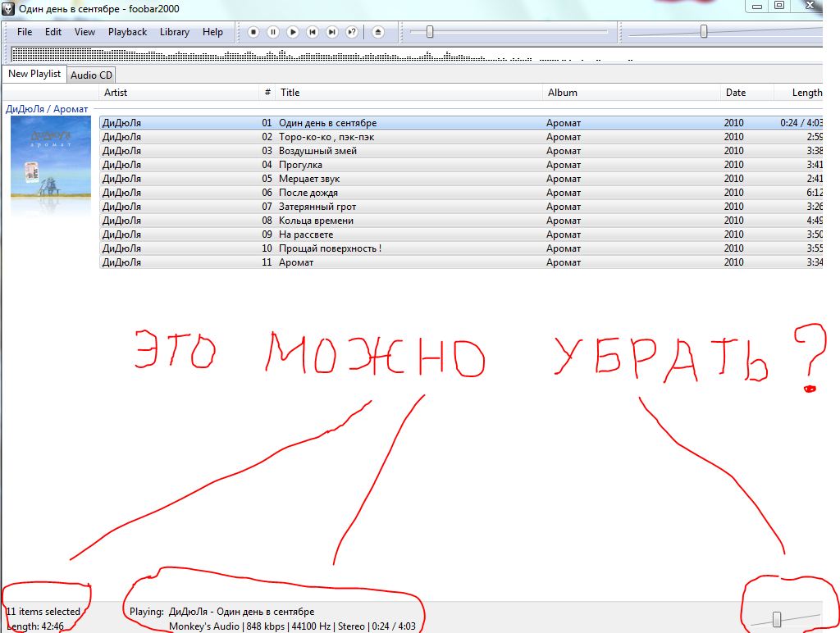Skip to next track button

pyautogui.click(x=332, y=32)
